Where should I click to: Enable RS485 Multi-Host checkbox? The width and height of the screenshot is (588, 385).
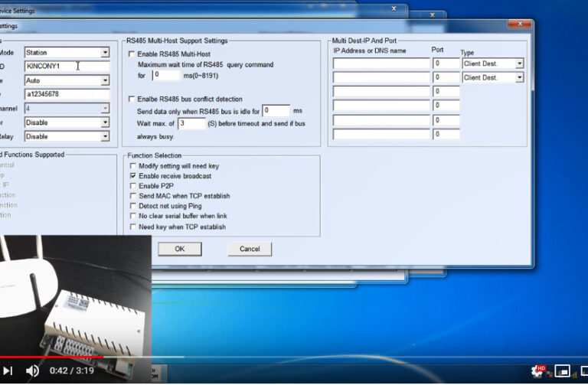tap(132, 54)
